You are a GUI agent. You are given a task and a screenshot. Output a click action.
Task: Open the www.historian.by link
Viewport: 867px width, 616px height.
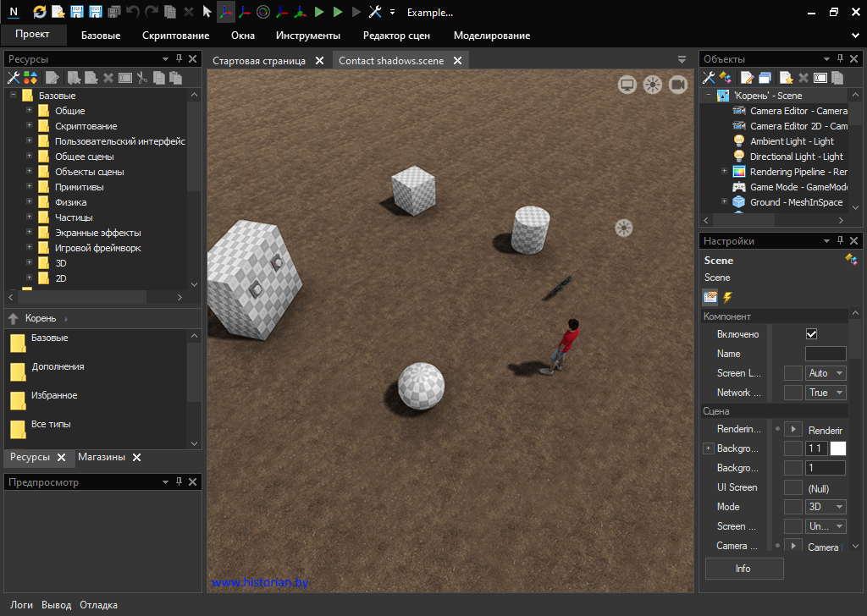260,583
